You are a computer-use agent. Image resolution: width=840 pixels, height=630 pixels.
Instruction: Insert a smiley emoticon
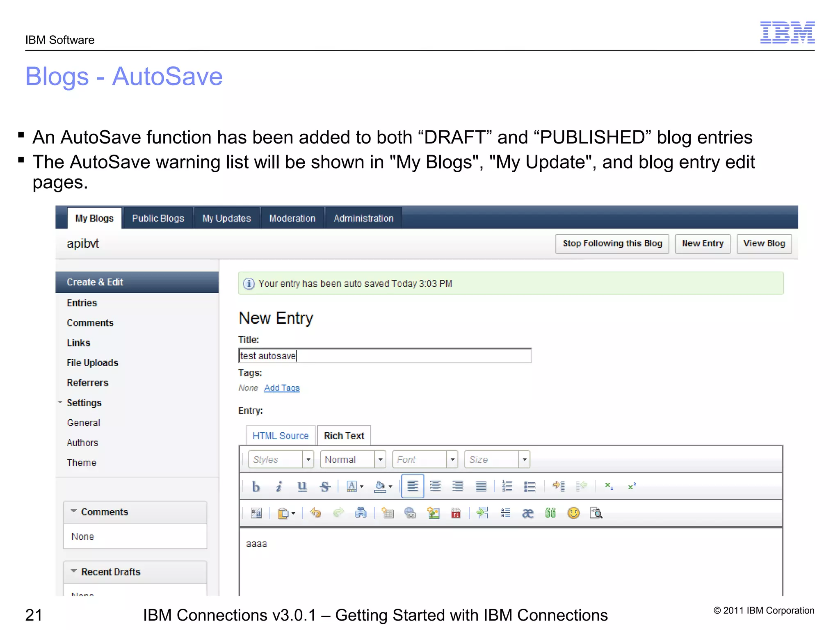(573, 513)
